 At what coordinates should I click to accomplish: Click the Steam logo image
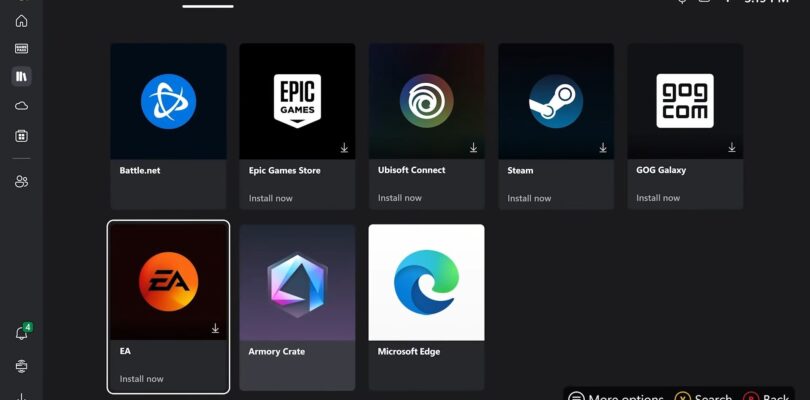coord(556,101)
